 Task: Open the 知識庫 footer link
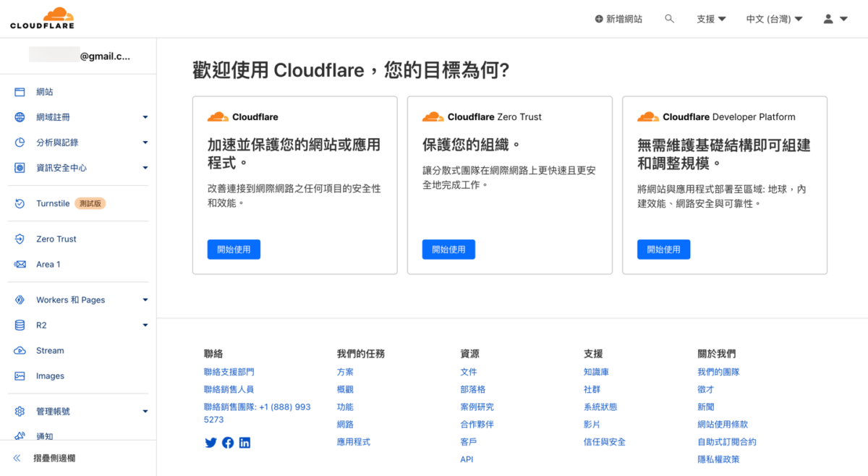click(x=596, y=372)
